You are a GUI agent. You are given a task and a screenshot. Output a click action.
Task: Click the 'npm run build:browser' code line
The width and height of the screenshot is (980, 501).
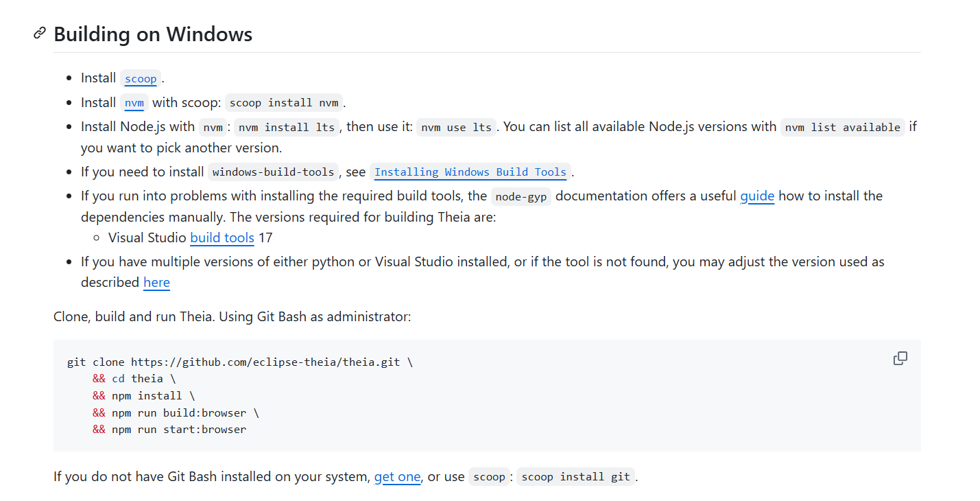(184, 413)
